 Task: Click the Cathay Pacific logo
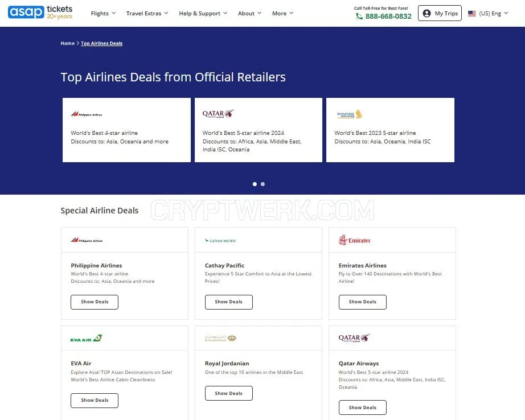coord(220,241)
